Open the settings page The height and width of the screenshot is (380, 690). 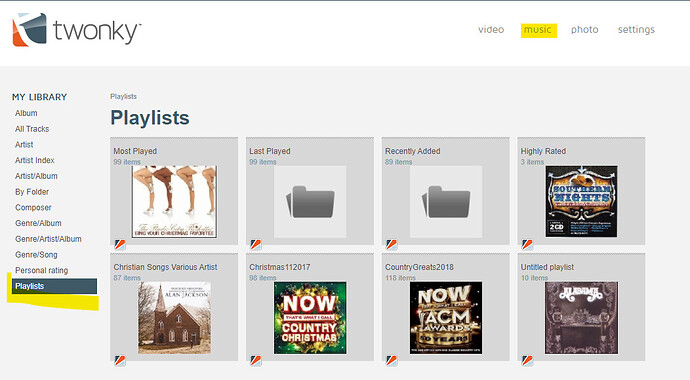[x=636, y=29]
